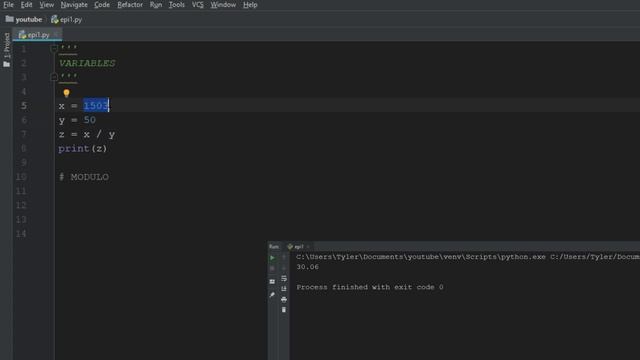Screen dimensions: 640x360
Task: Click the selected value 1503
Action: click(96, 106)
